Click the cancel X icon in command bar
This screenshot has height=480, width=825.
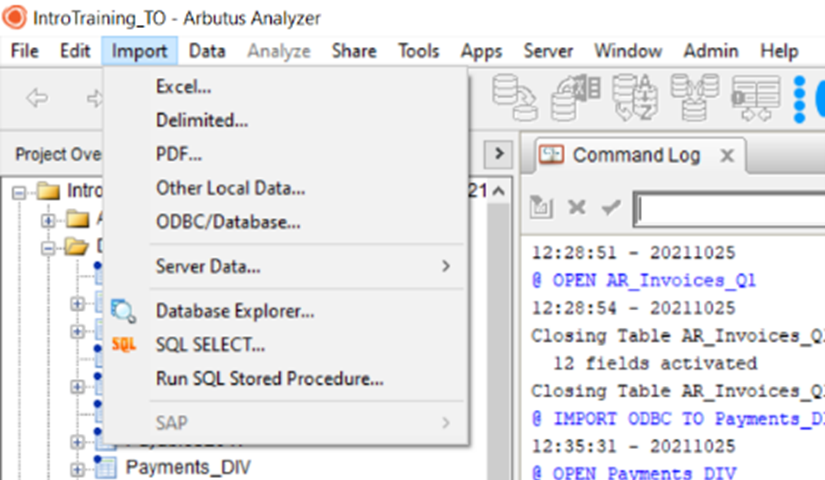click(x=577, y=207)
